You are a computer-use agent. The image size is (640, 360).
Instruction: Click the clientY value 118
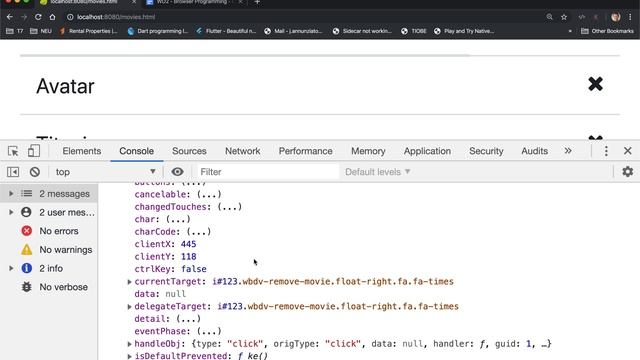point(189,257)
